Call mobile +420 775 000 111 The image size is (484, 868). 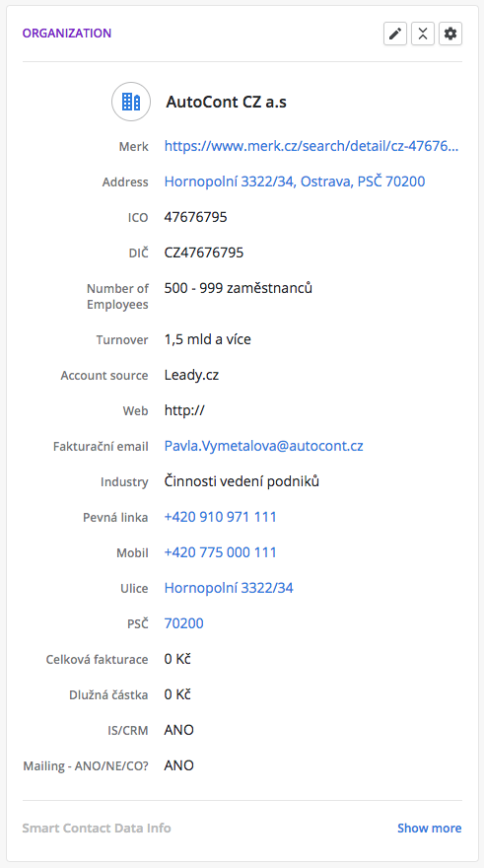tap(220, 552)
